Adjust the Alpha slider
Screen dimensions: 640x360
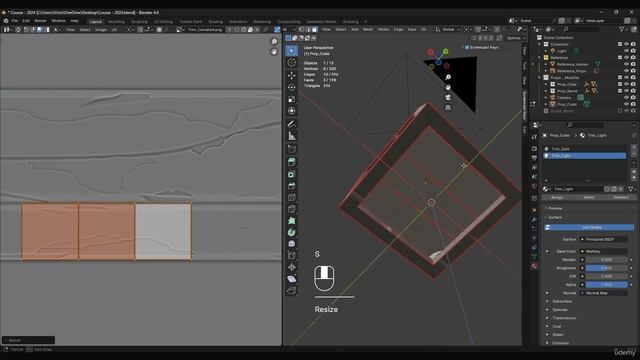tap(606, 284)
